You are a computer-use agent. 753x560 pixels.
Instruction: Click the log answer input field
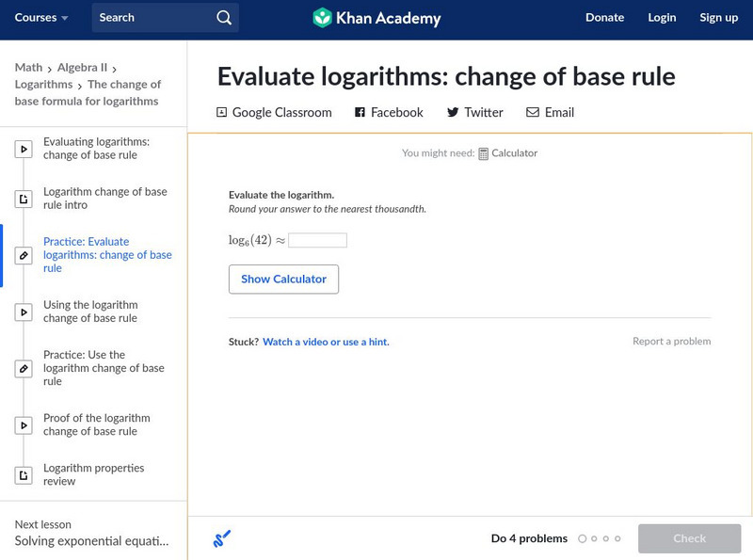317,240
